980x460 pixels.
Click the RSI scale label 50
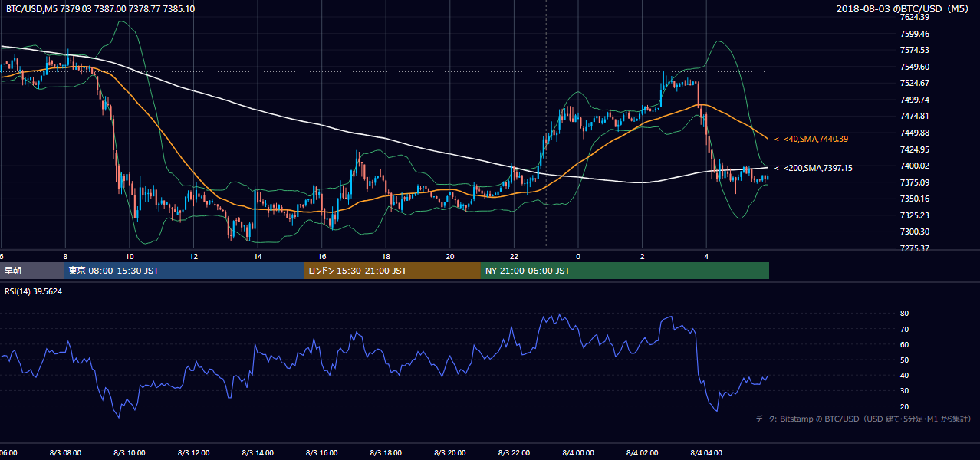coord(905,360)
